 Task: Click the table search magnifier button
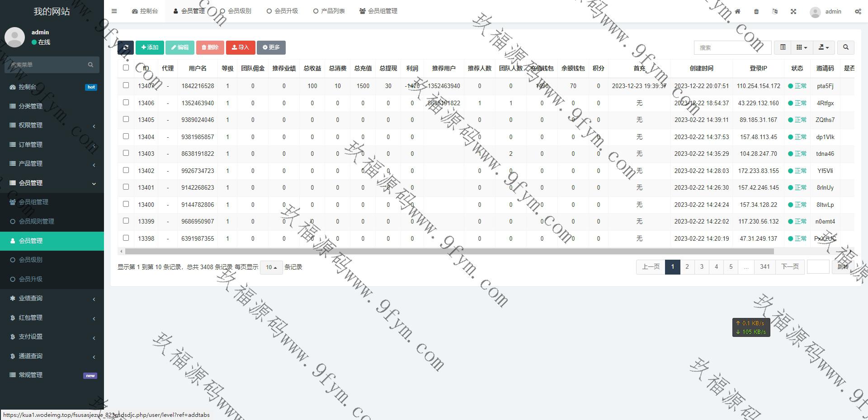845,47
